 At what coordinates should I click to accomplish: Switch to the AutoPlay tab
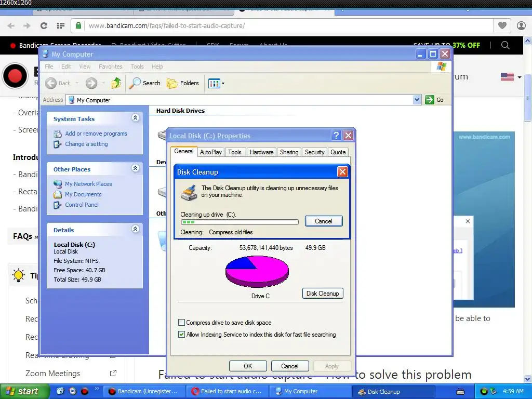pos(211,152)
